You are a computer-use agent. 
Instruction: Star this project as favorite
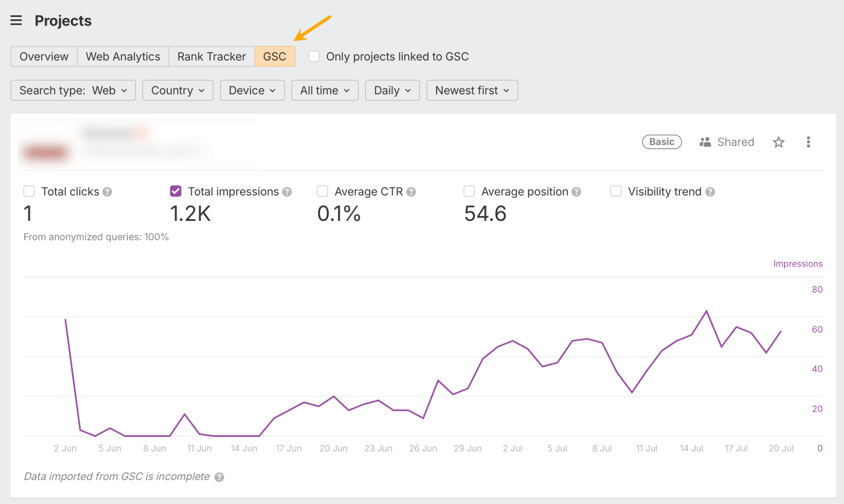click(x=778, y=142)
